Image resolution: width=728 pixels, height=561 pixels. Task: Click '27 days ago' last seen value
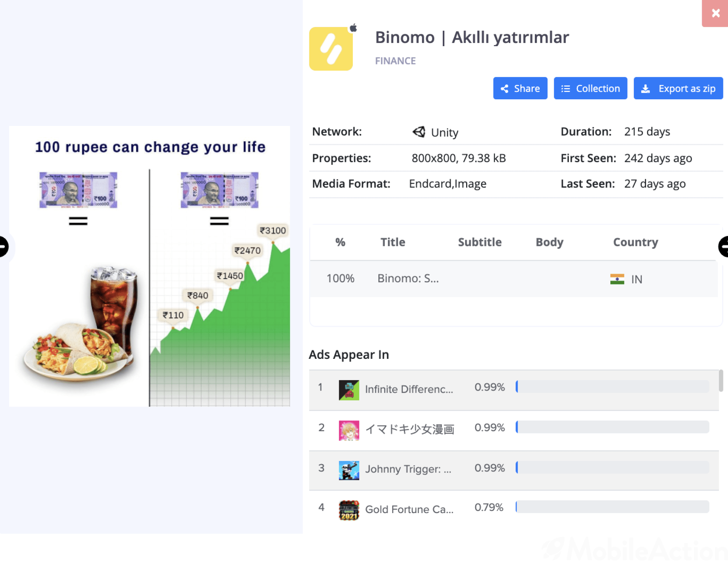pyautogui.click(x=654, y=184)
